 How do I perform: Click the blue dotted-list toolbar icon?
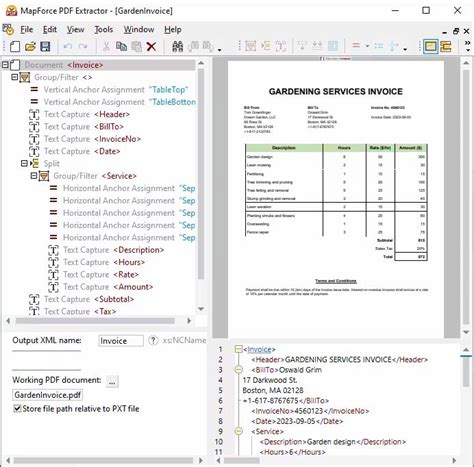pyautogui.click(x=379, y=46)
